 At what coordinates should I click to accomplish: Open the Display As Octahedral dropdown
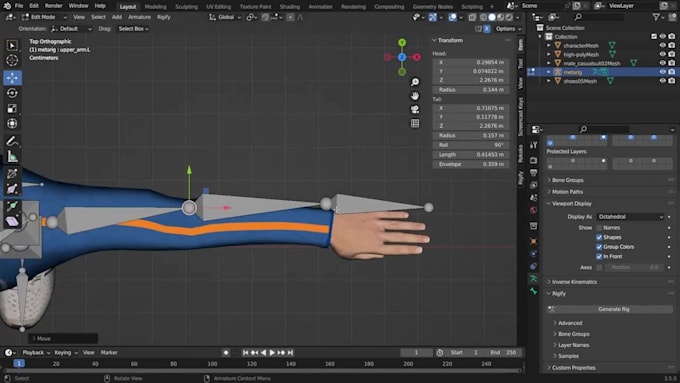pyautogui.click(x=631, y=216)
